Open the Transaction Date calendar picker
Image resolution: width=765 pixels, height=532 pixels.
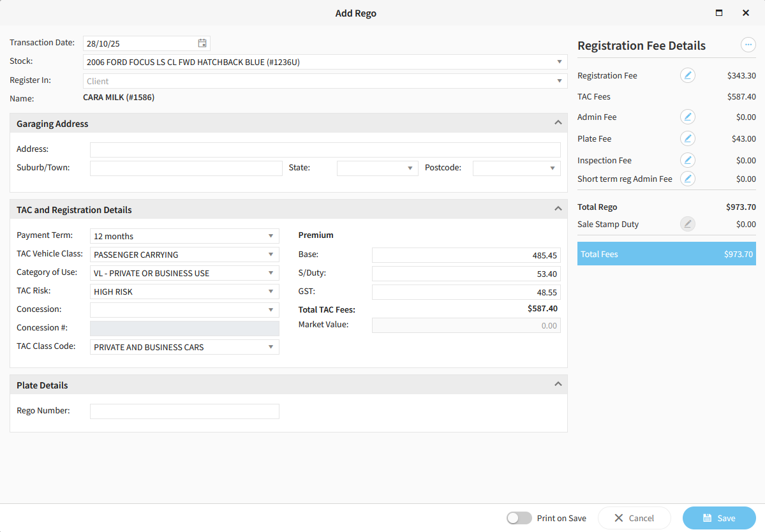click(x=202, y=43)
